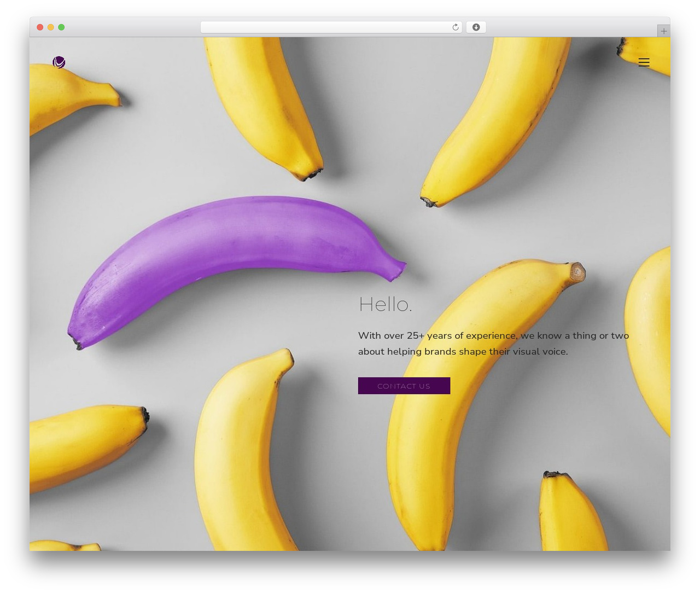The height and width of the screenshot is (593, 700).
Task: Close the window with the red button
Action: pyautogui.click(x=40, y=27)
